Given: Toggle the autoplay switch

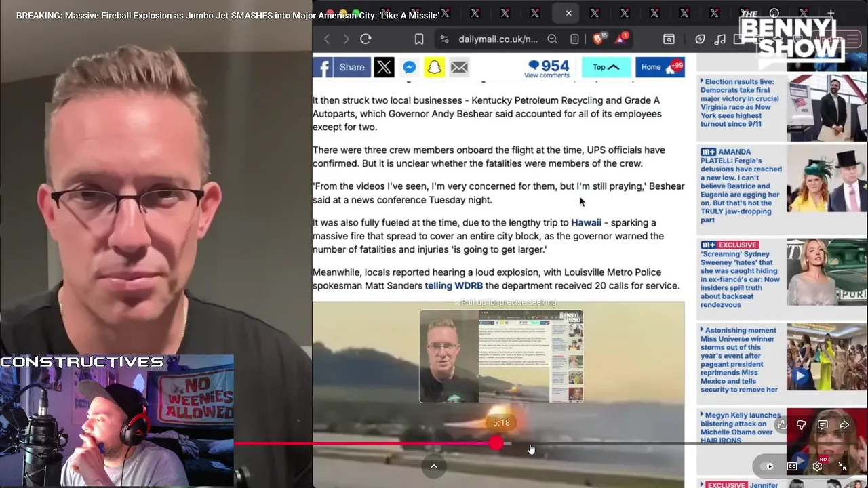Looking at the screenshot, I should point(768,466).
